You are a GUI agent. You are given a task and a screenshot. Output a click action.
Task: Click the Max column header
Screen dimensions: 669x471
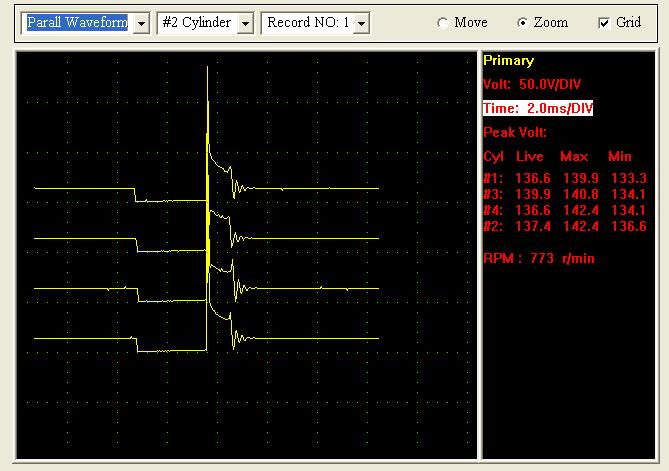(x=574, y=156)
